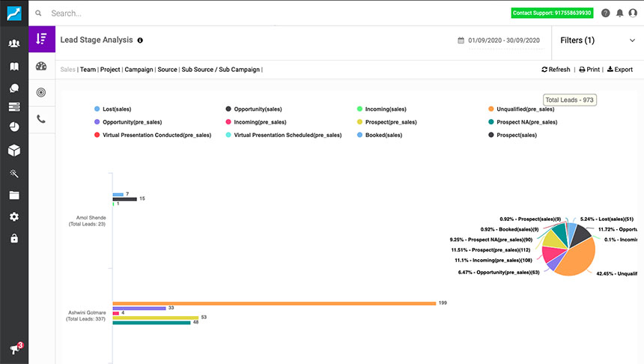Switch to the Campaign tab
The width and height of the screenshot is (644, 364).
click(x=139, y=70)
